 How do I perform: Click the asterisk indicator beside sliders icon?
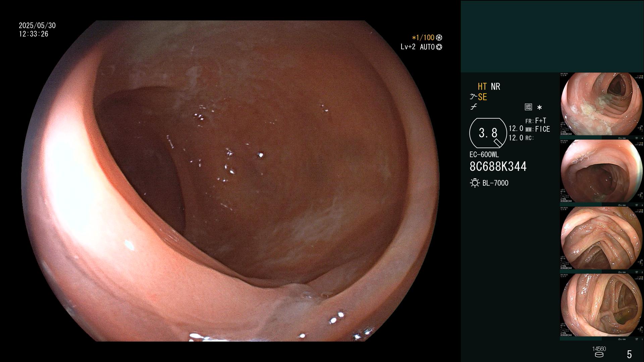pyautogui.click(x=539, y=108)
